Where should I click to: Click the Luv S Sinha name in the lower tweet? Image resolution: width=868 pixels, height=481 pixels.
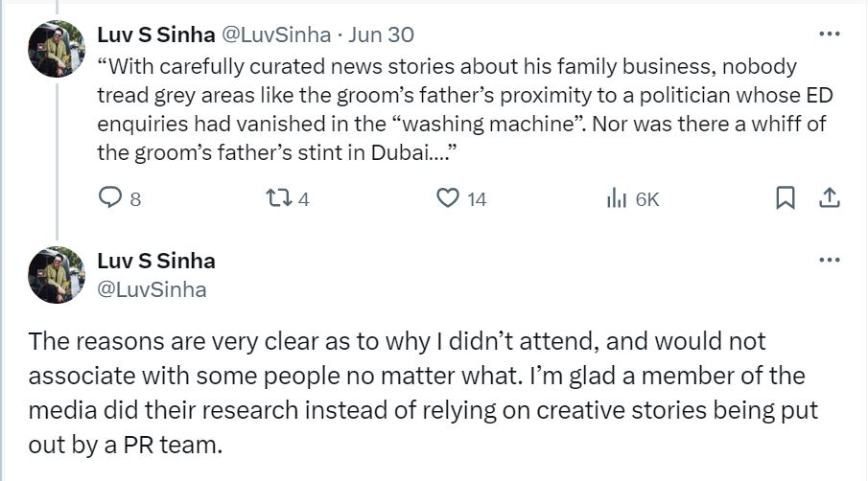(156, 261)
